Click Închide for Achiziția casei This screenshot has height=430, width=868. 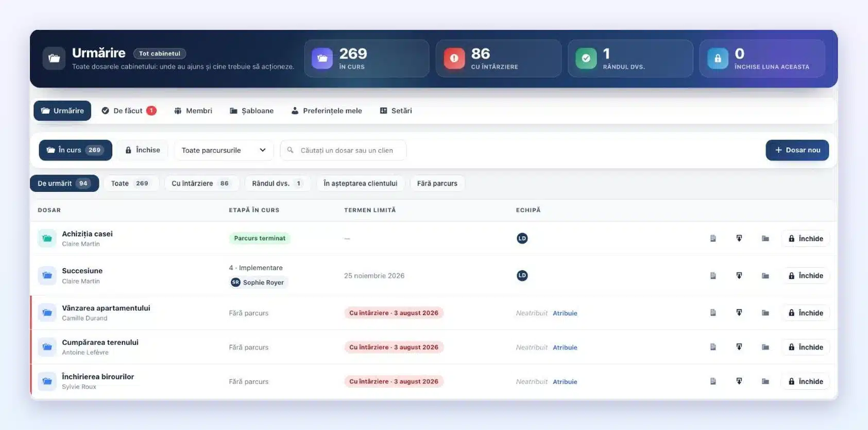tap(806, 238)
